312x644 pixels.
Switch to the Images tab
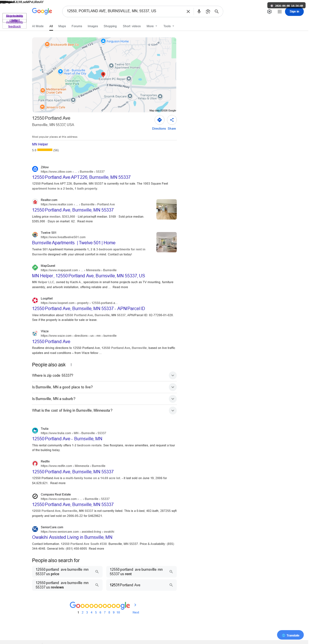93,26
